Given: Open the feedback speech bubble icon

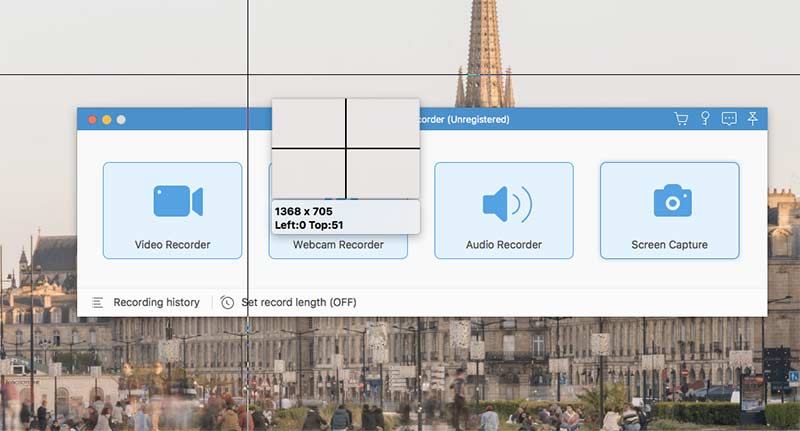Looking at the screenshot, I should pyautogui.click(x=729, y=119).
